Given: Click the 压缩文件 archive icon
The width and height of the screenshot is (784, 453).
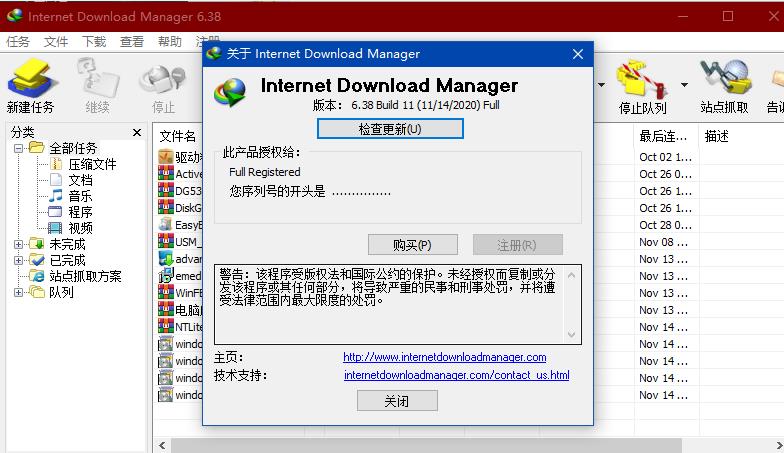Looking at the screenshot, I should [x=56, y=164].
